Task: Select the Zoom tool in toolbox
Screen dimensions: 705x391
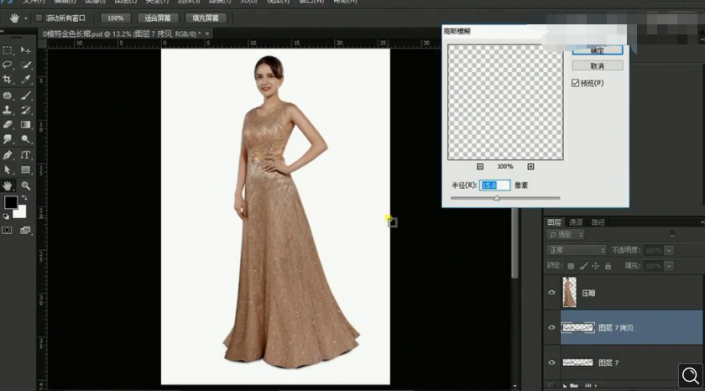Action: coord(26,186)
